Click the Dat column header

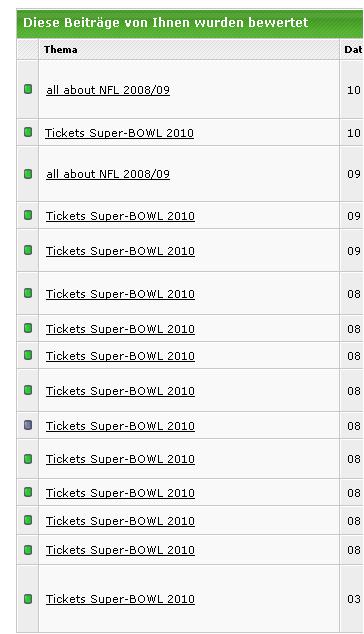353,50
